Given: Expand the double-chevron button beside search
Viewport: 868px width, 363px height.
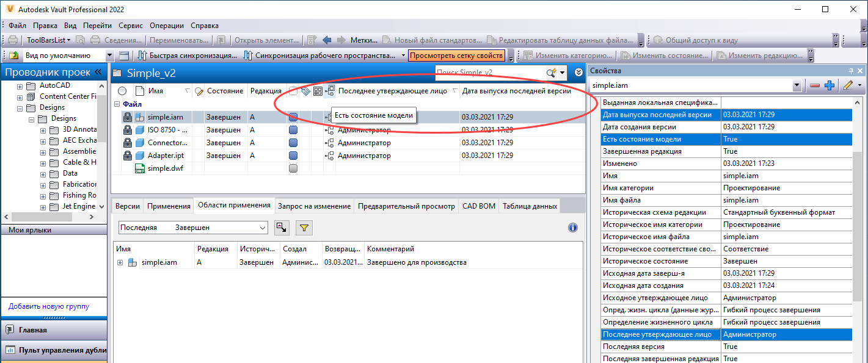Looking at the screenshot, I should click(579, 73).
